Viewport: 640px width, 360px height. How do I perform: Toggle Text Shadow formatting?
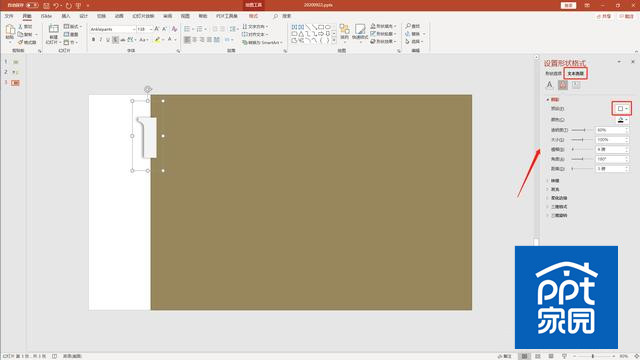(x=116, y=40)
